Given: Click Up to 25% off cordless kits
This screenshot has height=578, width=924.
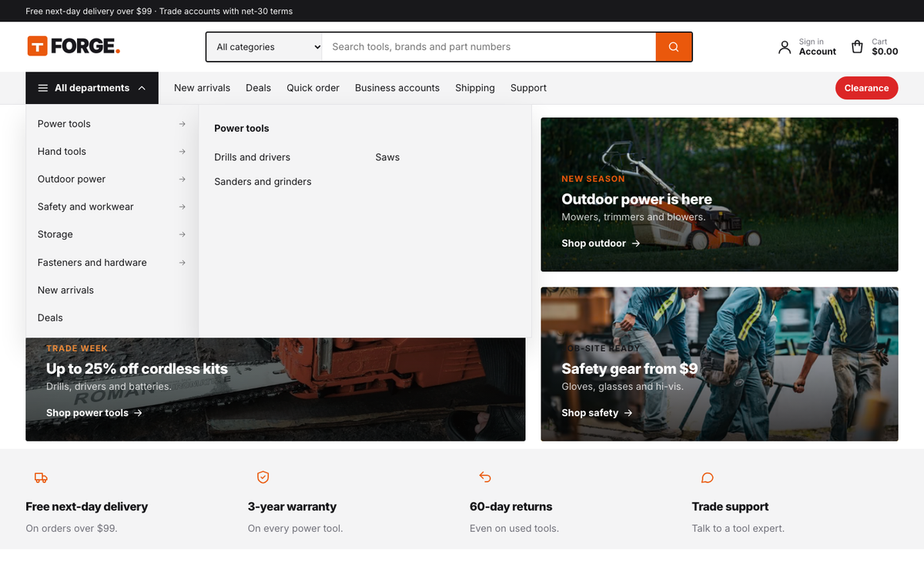Looking at the screenshot, I should coord(137,369).
